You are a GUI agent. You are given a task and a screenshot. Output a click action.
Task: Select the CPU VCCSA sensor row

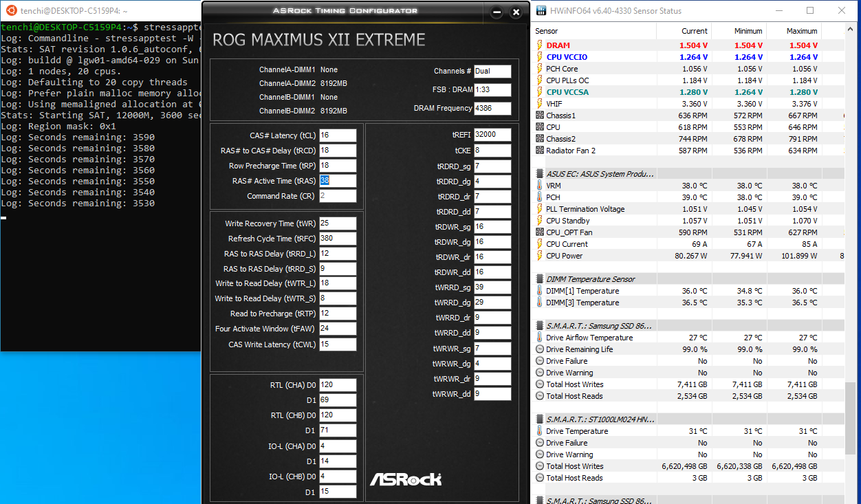click(689, 92)
